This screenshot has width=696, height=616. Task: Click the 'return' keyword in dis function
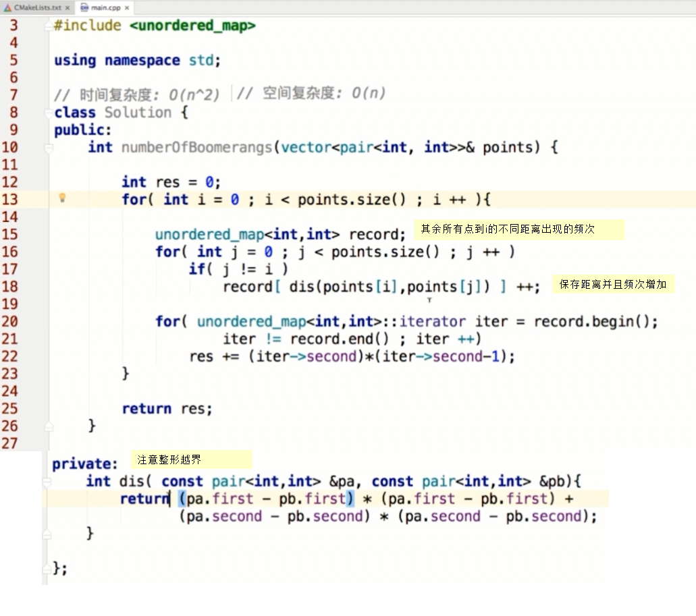145,499
